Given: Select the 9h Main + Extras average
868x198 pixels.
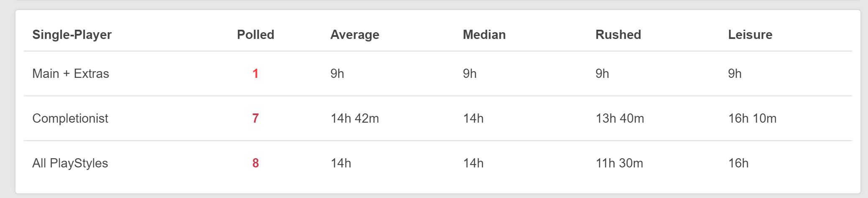Looking at the screenshot, I should coord(337,74).
